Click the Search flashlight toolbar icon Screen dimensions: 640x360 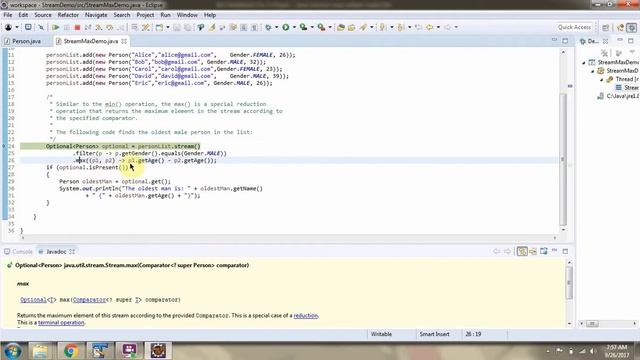[x=363, y=27]
